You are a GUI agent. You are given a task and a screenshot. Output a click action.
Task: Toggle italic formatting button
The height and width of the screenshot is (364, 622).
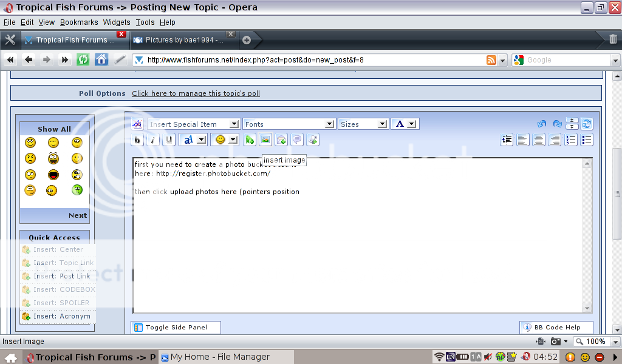[153, 140]
